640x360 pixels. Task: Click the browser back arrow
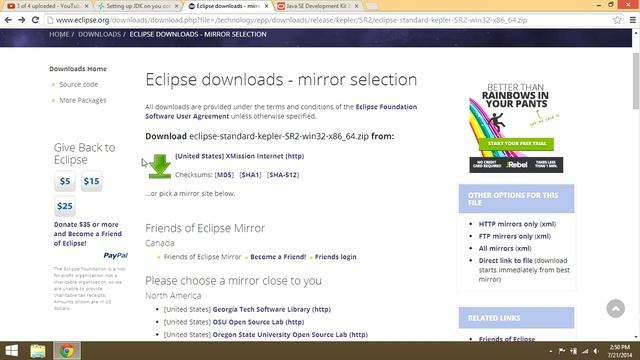pyautogui.click(x=8, y=20)
